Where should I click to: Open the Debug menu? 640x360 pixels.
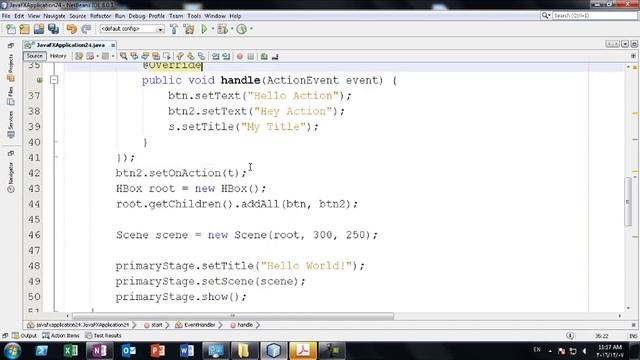(x=137, y=16)
